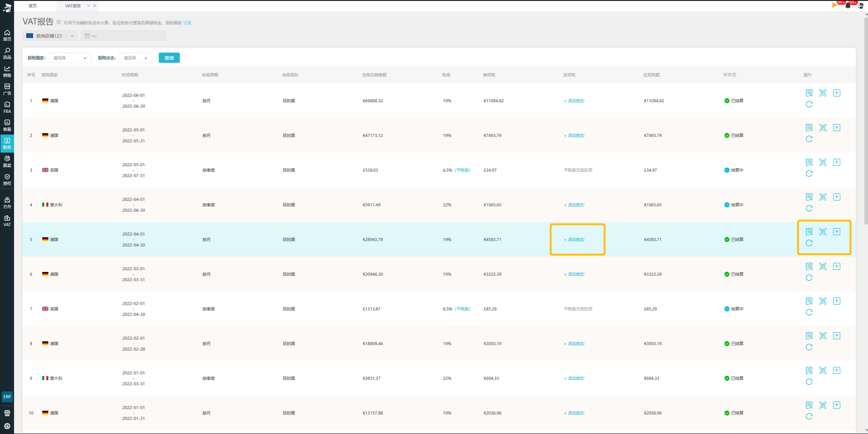Click the 搜索 button

(x=169, y=58)
